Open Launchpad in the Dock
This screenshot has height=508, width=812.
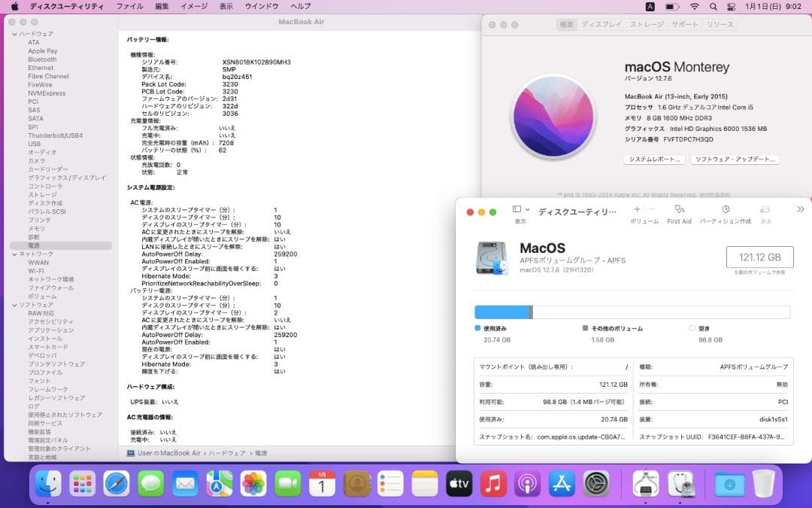click(x=83, y=484)
